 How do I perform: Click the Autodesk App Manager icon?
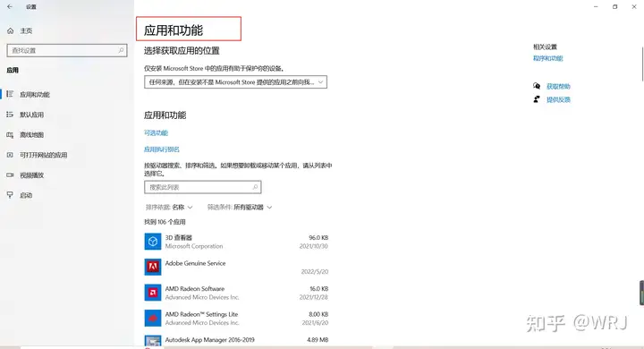click(153, 341)
